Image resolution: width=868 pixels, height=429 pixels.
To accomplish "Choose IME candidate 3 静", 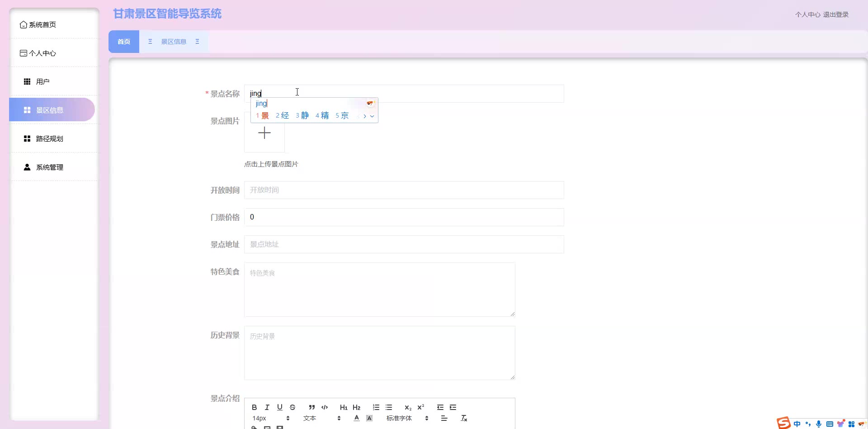I will point(302,116).
